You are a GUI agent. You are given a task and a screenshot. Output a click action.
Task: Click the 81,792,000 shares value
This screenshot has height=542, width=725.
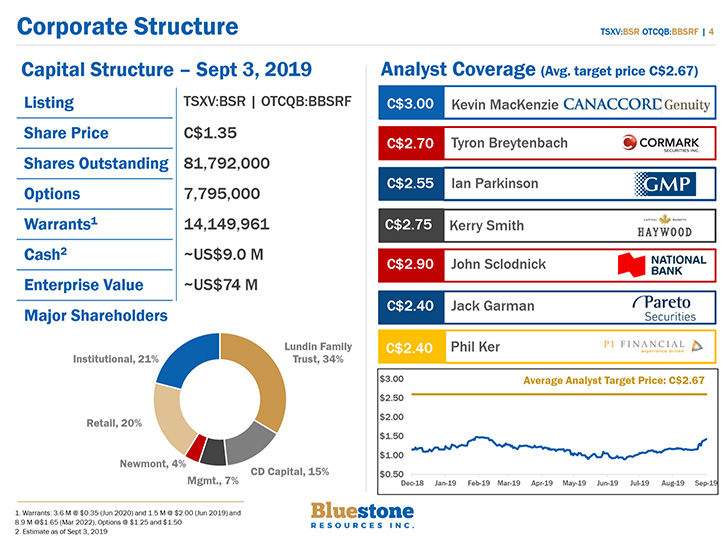[x=227, y=163]
